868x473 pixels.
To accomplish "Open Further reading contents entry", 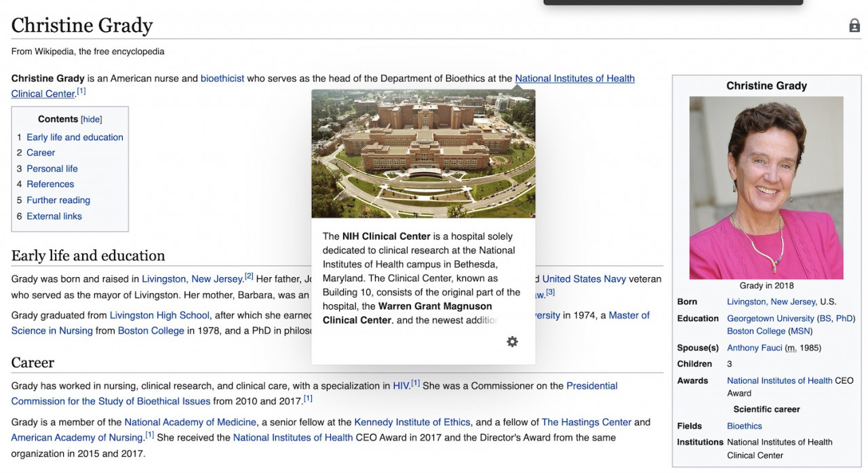I will tap(58, 201).
